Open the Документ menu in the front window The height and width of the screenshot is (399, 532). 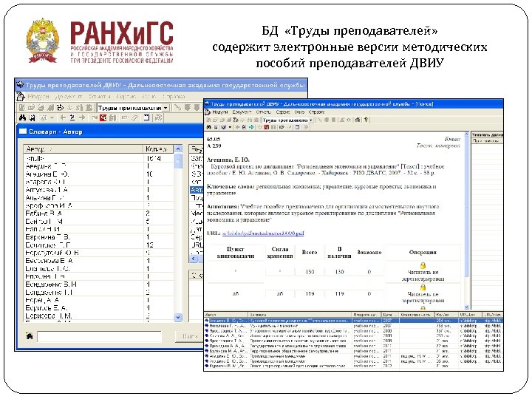point(242,112)
